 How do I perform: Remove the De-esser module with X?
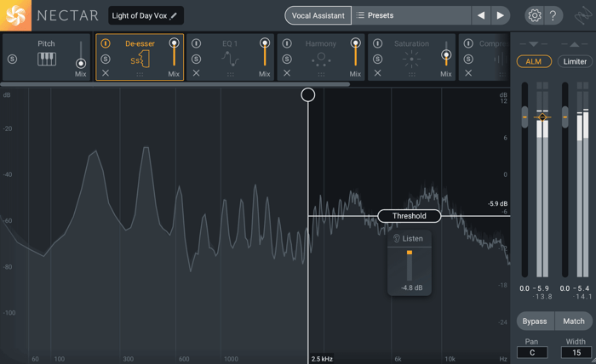tap(106, 73)
